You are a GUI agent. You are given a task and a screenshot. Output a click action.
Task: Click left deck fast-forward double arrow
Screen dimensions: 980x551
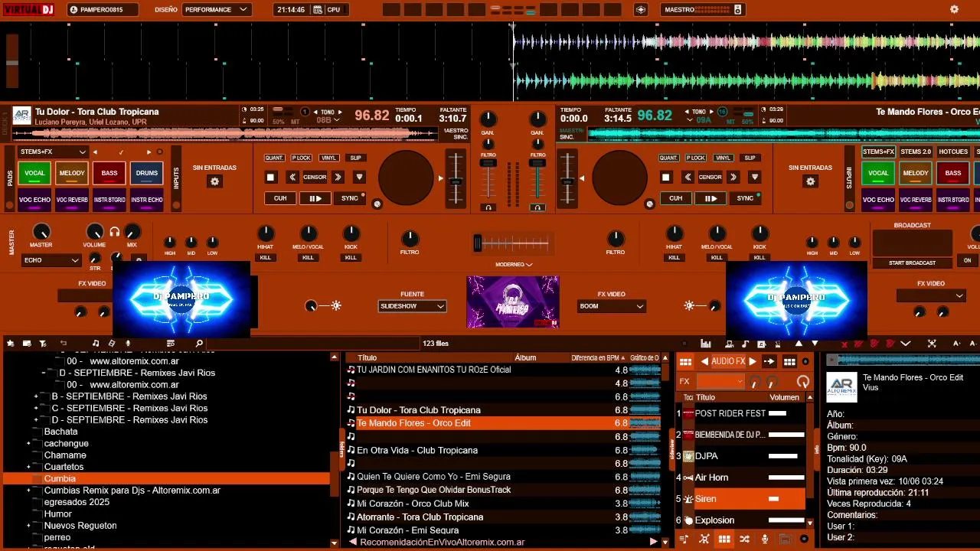[338, 177]
